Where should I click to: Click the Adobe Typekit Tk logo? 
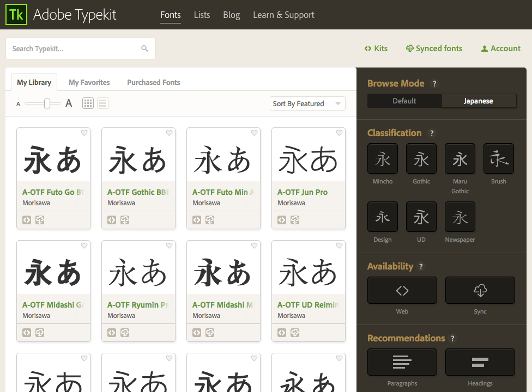pyautogui.click(x=16, y=15)
